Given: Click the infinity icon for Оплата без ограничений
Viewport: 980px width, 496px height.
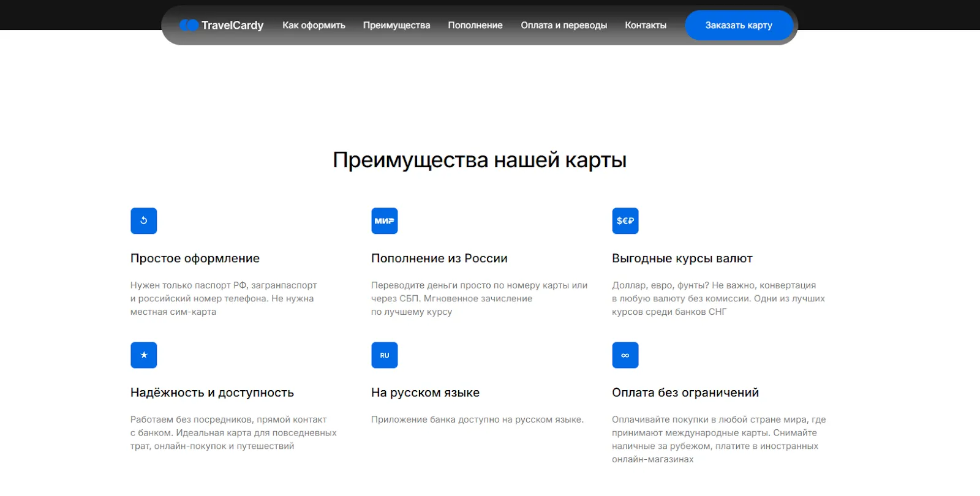Looking at the screenshot, I should (625, 355).
